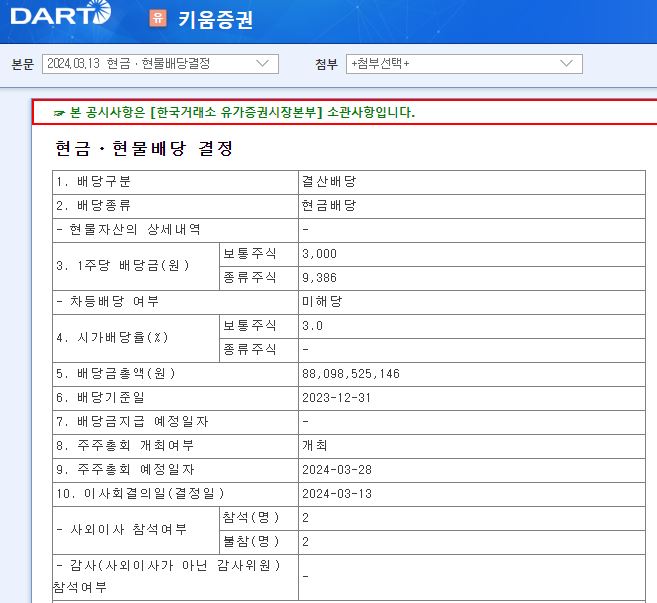Viewport: 657px width, 603px height.
Task: Click the 감사 참석여부 label
Action: [167, 577]
